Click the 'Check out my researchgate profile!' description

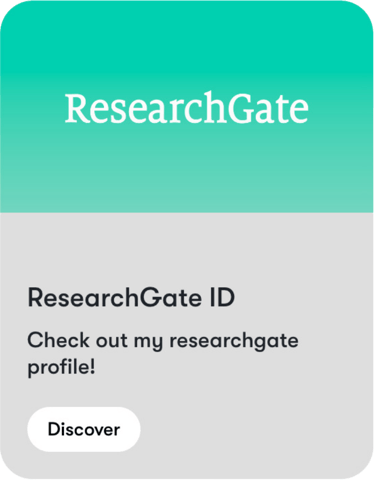click(163, 354)
